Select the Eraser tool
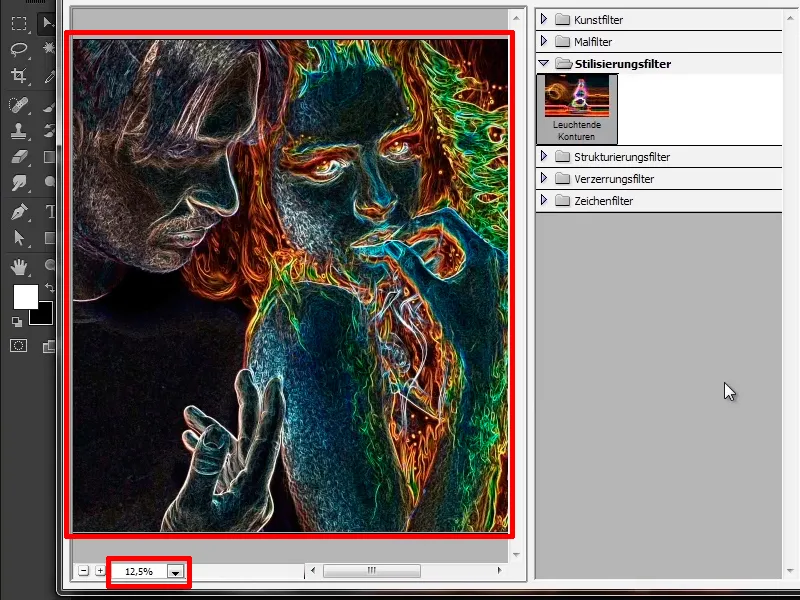Viewport: 800px width, 600px height. click(x=19, y=157)
